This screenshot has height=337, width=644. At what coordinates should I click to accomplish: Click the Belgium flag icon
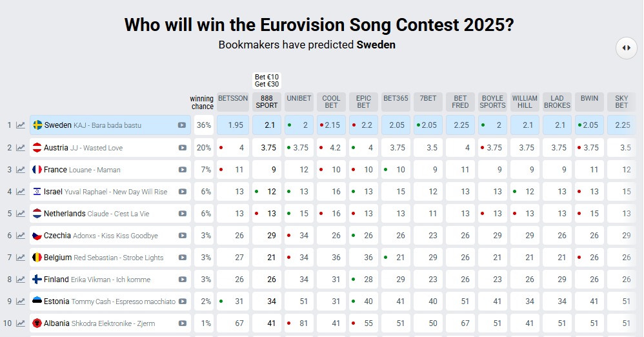(37, 258)
